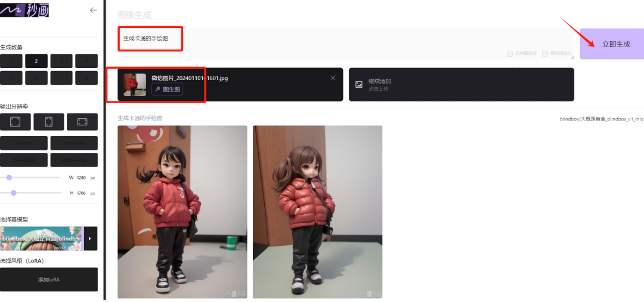Screen dimensions: 644x302
Task: Select the blindbox base model card
Action: click(x=42, y=238)
